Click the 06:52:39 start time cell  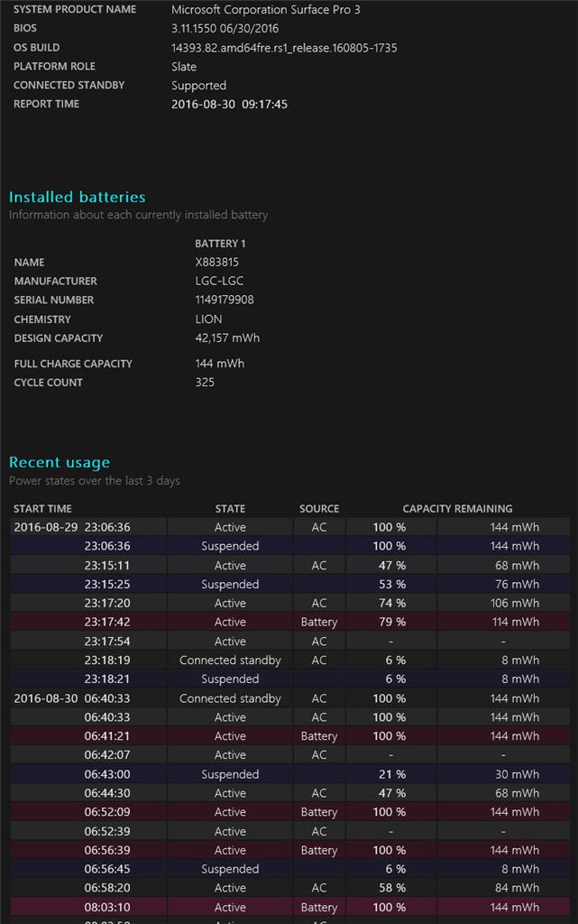click(x=107, y=831)
